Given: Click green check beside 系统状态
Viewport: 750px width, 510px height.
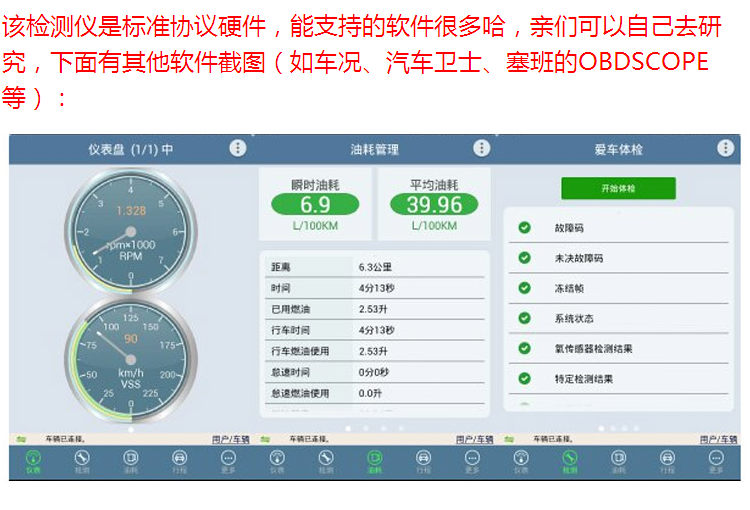Looking at the screenshot, I should 524,318.
